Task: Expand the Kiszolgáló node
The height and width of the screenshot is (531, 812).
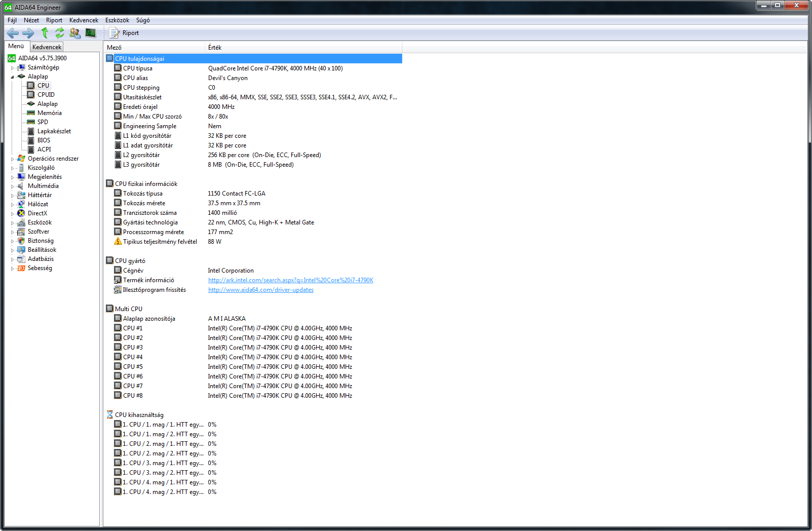Action: [13, 168]
